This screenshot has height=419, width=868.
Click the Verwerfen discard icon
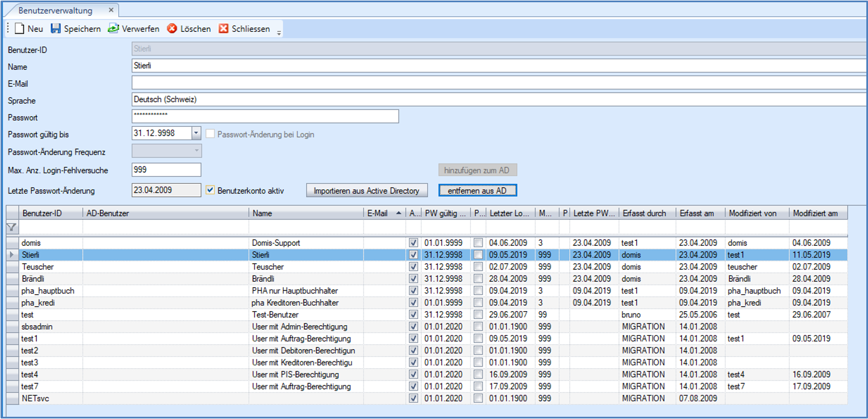click(113, 29)
